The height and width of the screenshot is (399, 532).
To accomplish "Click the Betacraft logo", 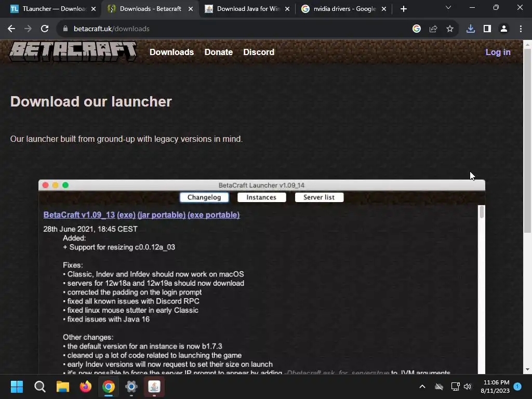I will click(73, 52).
